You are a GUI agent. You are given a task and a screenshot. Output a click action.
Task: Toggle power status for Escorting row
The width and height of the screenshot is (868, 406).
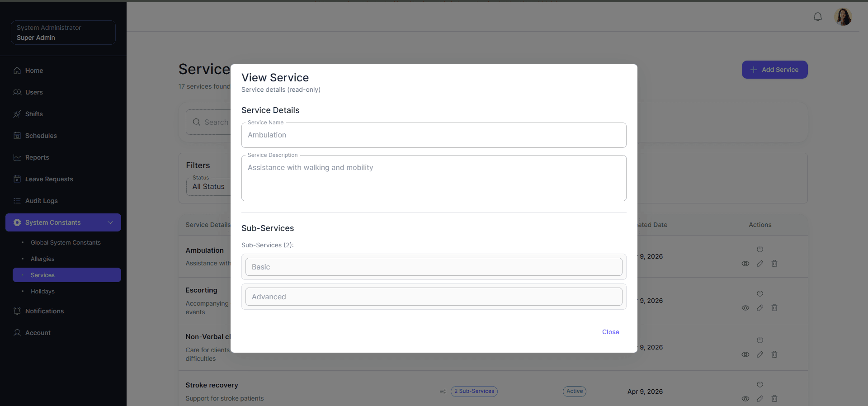(760, 293)
